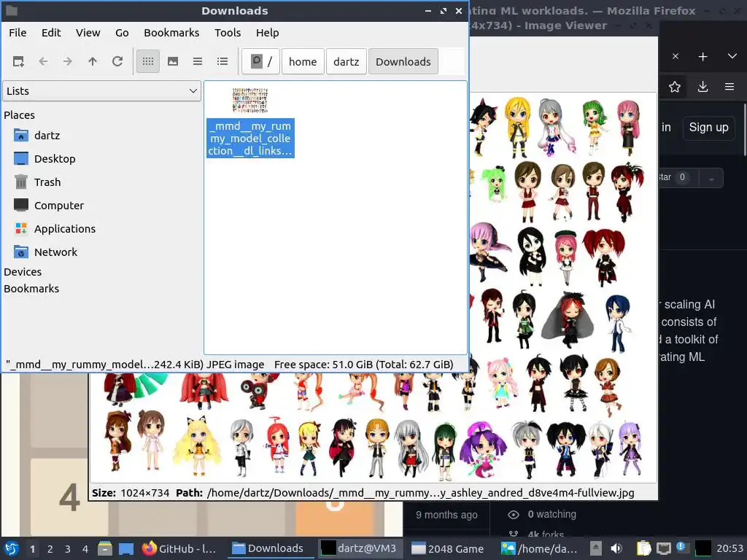Viewport: 747px width, 560px height.
Task: Click the selected _mmd__my_rum file name label
Action: click(x=250, y=138)
